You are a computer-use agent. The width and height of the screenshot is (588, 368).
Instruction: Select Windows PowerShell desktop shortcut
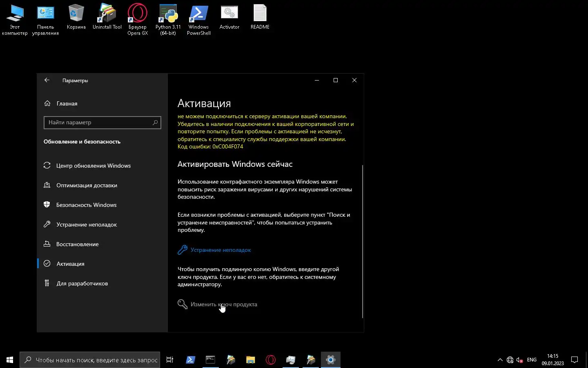click(199, 20)
